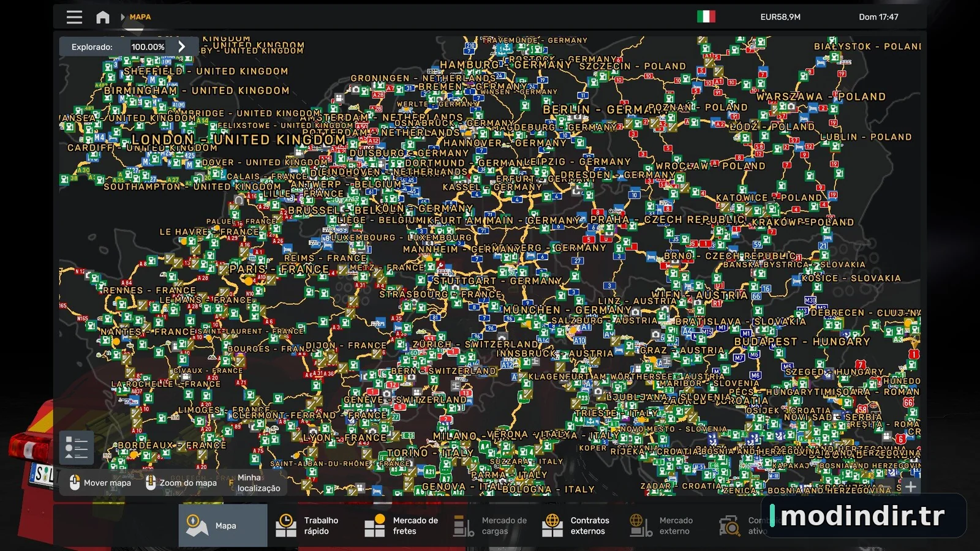Click the ŁÓDŹ - POLAND label

coord(772,127)
